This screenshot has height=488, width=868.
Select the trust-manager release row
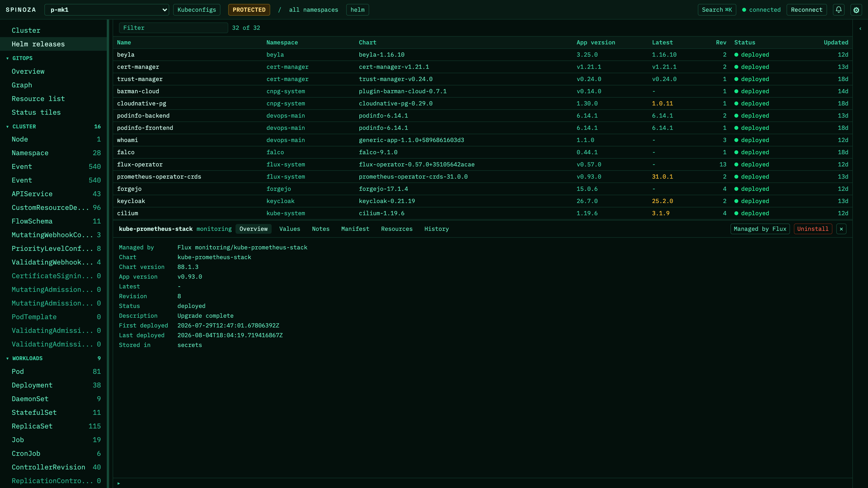point(483,79)
